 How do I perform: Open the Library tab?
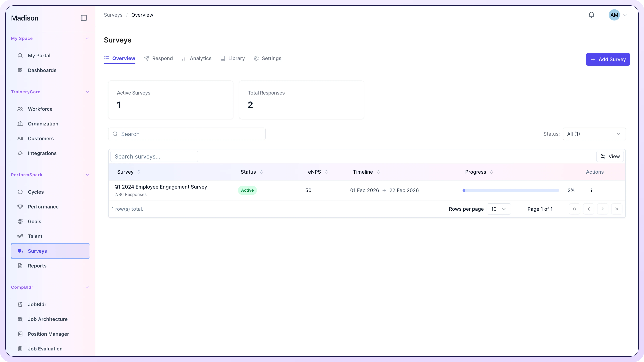coord(232,58)
